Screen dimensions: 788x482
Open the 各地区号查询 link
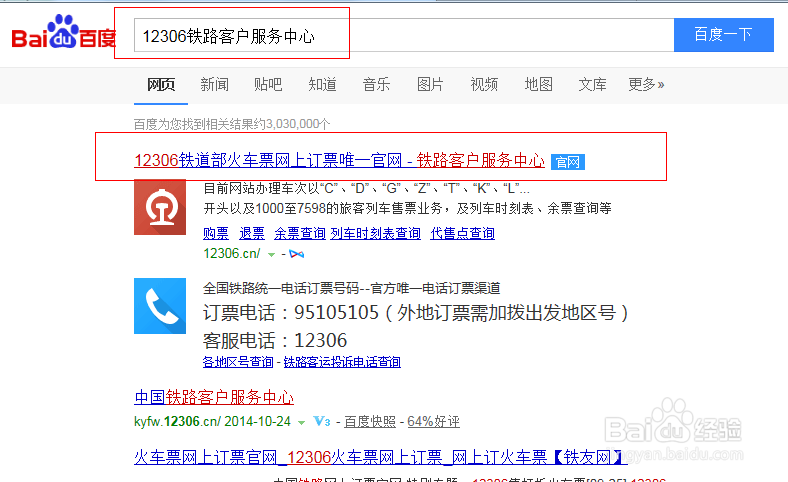(238, 362)
